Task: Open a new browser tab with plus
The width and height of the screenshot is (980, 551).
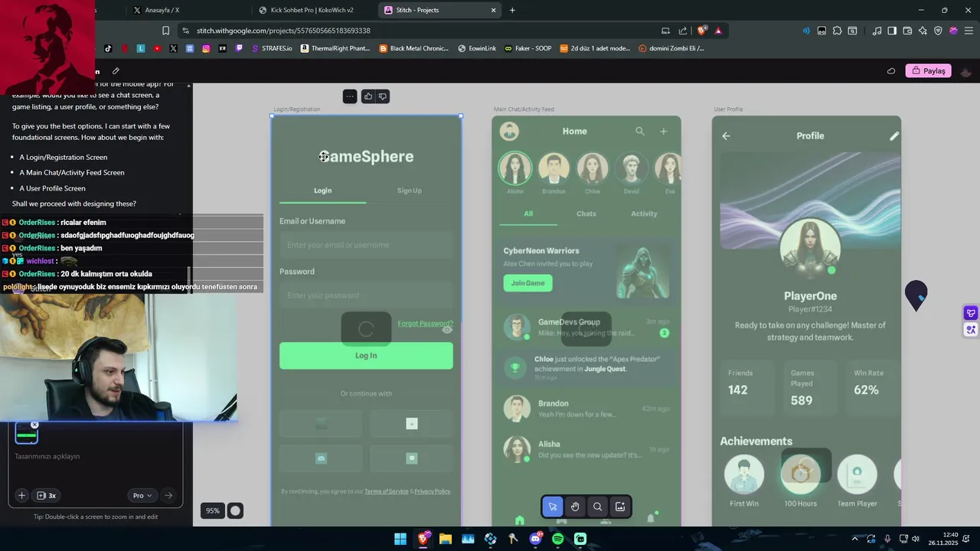Action: coord(512,10)
